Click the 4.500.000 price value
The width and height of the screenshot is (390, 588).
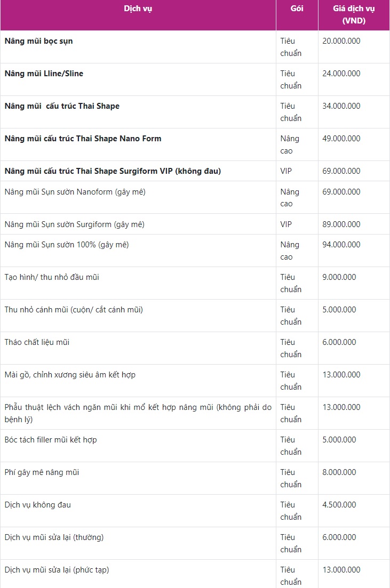coord(339,505)
